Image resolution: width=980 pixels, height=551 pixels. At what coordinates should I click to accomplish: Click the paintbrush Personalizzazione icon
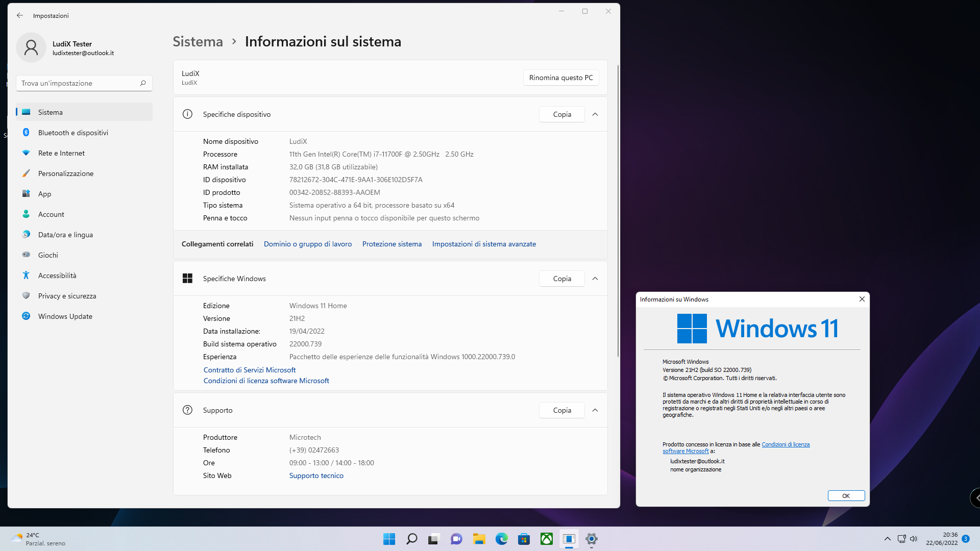(26, 173)
